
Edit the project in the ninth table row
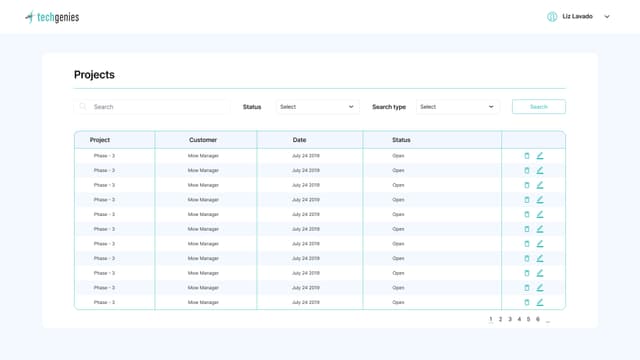[x=540, y=273]
